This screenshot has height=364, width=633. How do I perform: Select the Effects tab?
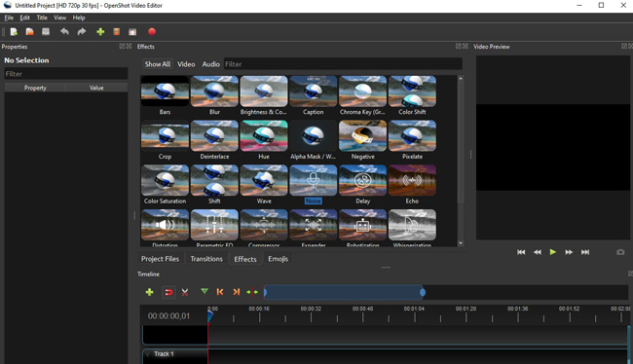[x=245, y=259]
